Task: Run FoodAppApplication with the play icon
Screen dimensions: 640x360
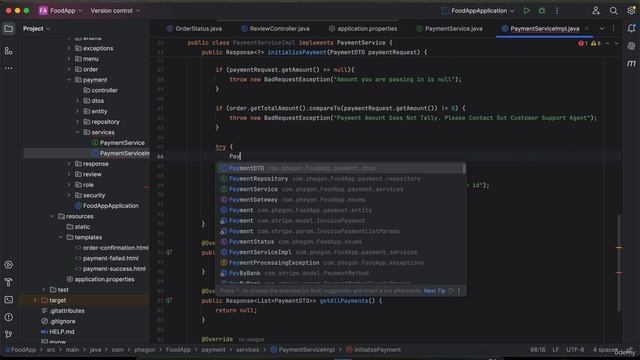Action: [527, 11]
